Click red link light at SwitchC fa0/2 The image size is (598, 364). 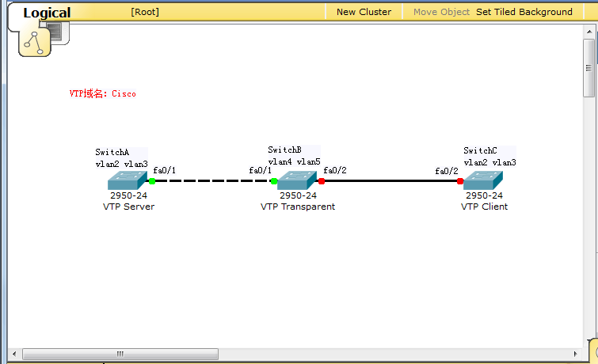coord(460,181)
